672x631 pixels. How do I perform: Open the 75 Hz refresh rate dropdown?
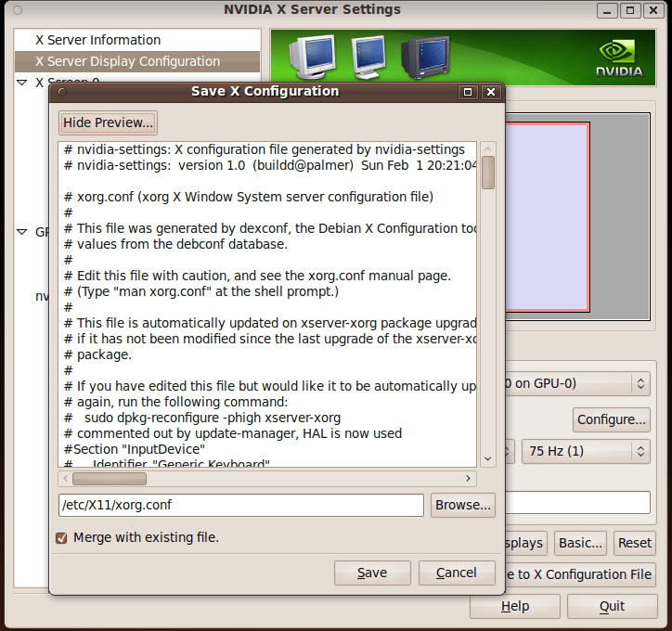point(585,451)
